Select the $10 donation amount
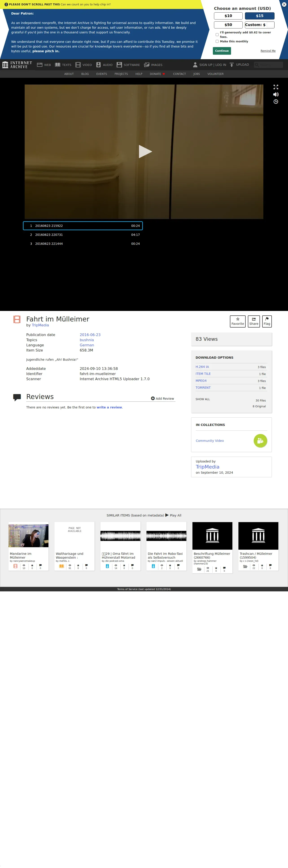This screenshot has height=868, width=288. pos(228,16)
